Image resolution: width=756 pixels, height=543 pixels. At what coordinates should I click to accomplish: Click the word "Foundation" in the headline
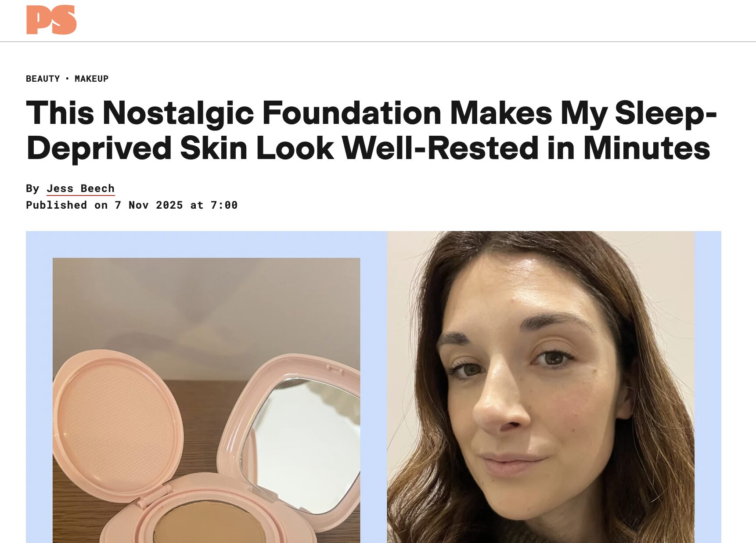pyautogui.click(x=352, y=113)
